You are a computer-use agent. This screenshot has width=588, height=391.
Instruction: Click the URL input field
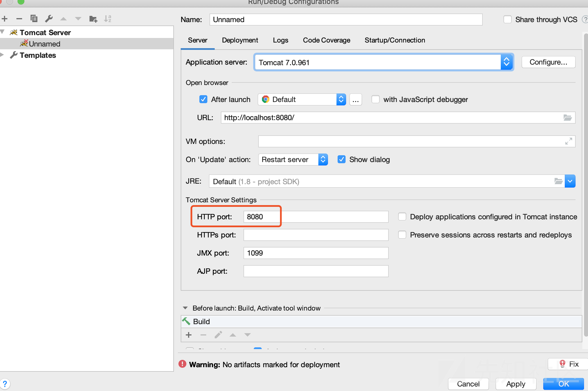[398, 118]
